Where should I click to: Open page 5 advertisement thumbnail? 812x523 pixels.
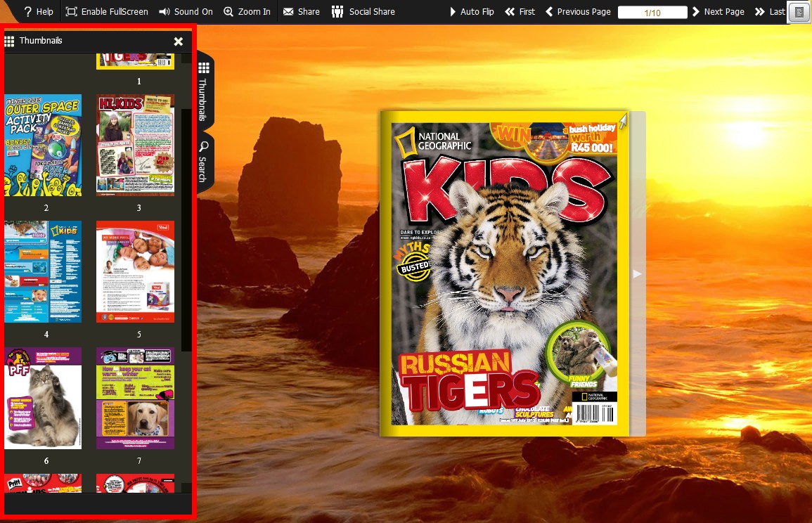click(x=135, y=272)
